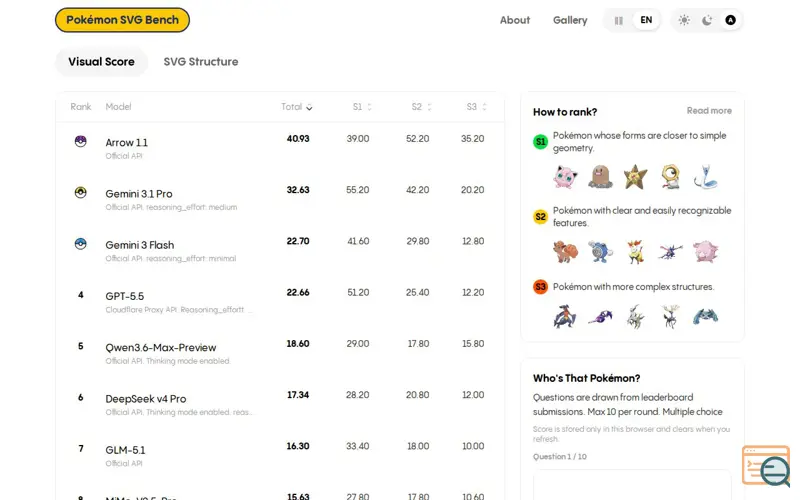The width and height of the screenshot is (800, 500).
Task: Select the Vulpix thumbnail in S2
Action: [x=565, y=252]
